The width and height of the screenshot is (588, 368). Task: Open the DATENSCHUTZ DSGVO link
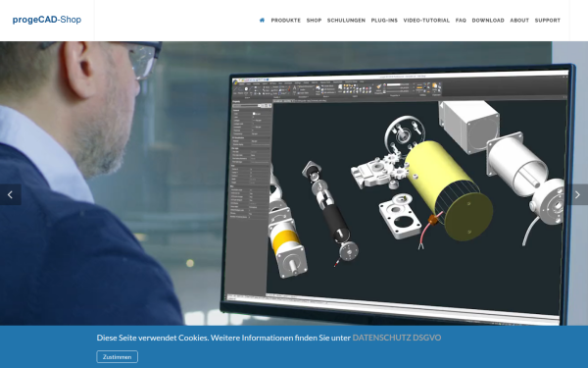(397, 338)
